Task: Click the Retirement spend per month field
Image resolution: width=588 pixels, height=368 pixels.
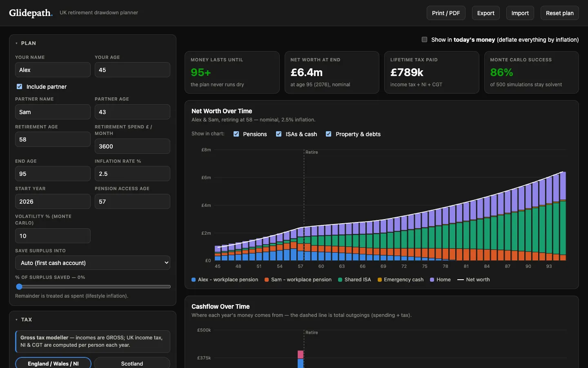Action: click(132, 146)
